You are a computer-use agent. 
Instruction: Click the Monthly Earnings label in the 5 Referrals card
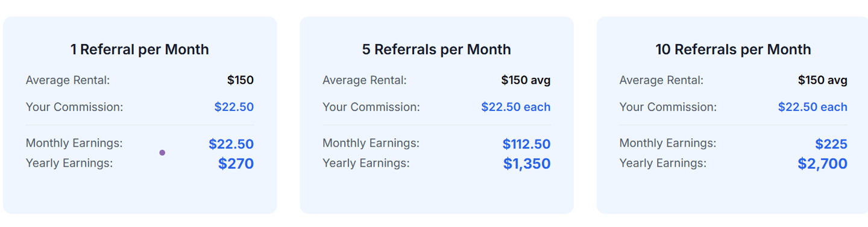[371, 143]
